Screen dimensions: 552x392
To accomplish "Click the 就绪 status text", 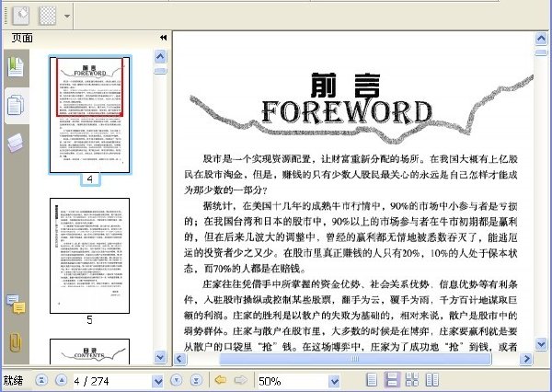I will click(x=13, y=380).
